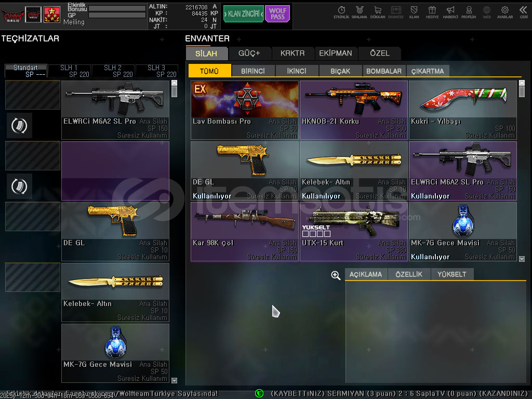Click the Wolfteam logo at top left
Viewport: 532px width, 399px height.
(12, 15)
